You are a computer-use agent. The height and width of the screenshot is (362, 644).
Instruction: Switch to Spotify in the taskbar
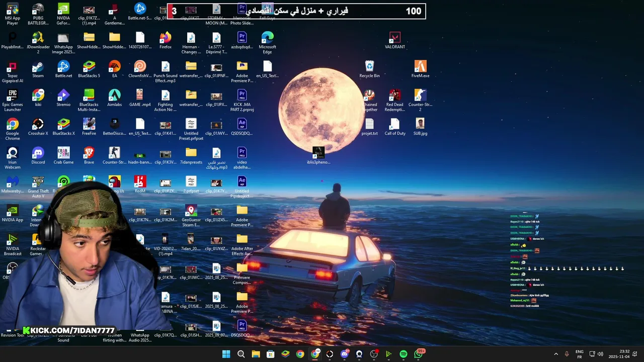coord(404,354)
